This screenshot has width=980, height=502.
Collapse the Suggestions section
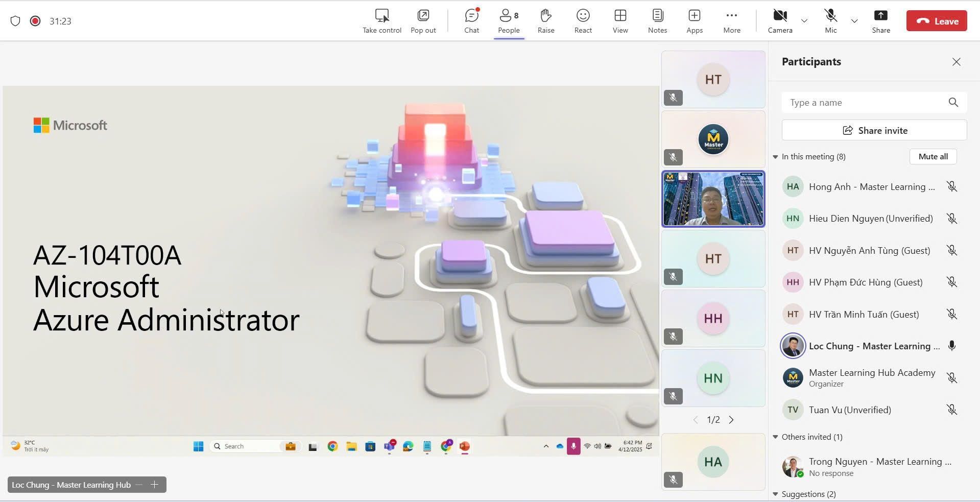pyautogui.click(x=775, y=494)
